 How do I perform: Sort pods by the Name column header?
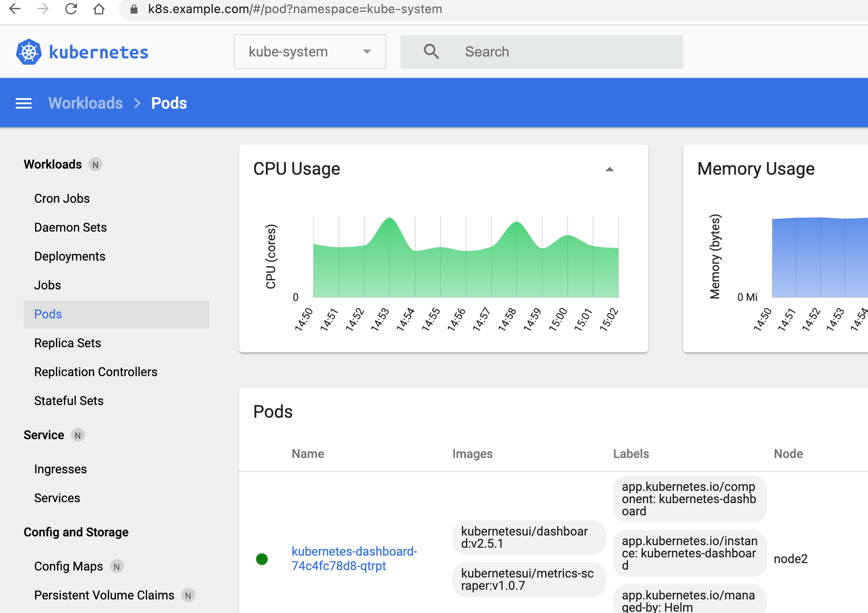[x=308, y=454]
